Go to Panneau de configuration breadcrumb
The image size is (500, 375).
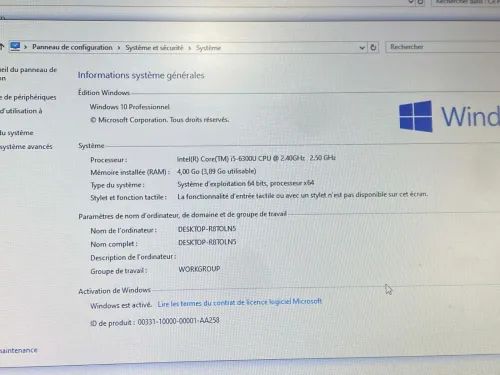pos(72,47)
